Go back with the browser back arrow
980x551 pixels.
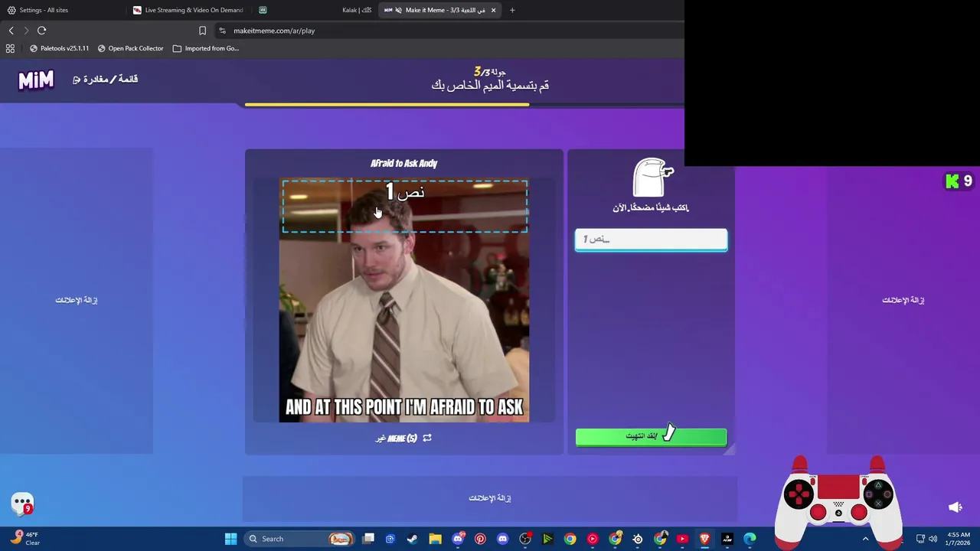point(11,31)
